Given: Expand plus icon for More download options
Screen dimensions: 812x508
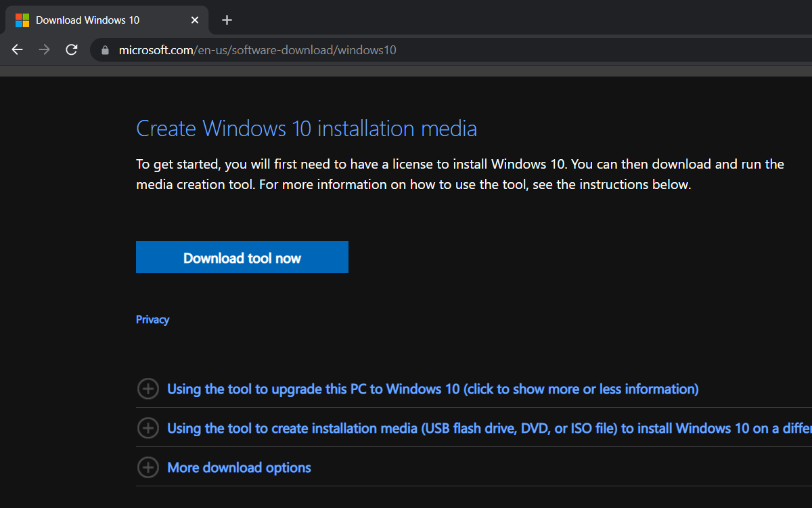Looking at the screenshot, I should click(x=148, y=467).
